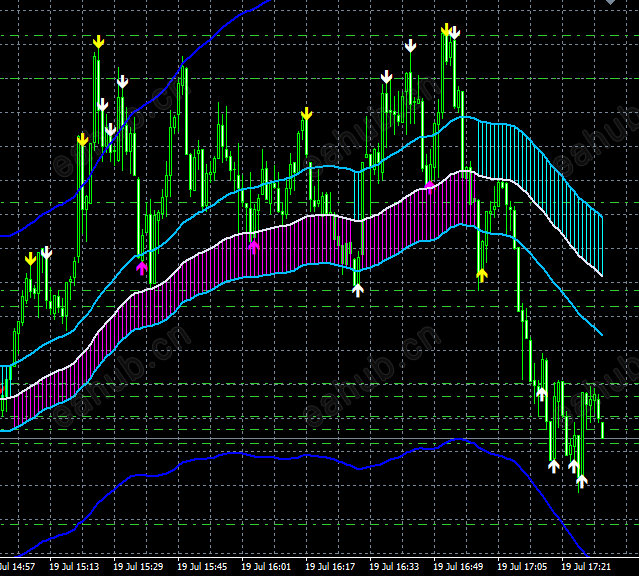Image resolution: width=639 pixels, height=576 pixels.
Task: Click the '19 Jul 16:33' time label
Action: tap(394, 567)
